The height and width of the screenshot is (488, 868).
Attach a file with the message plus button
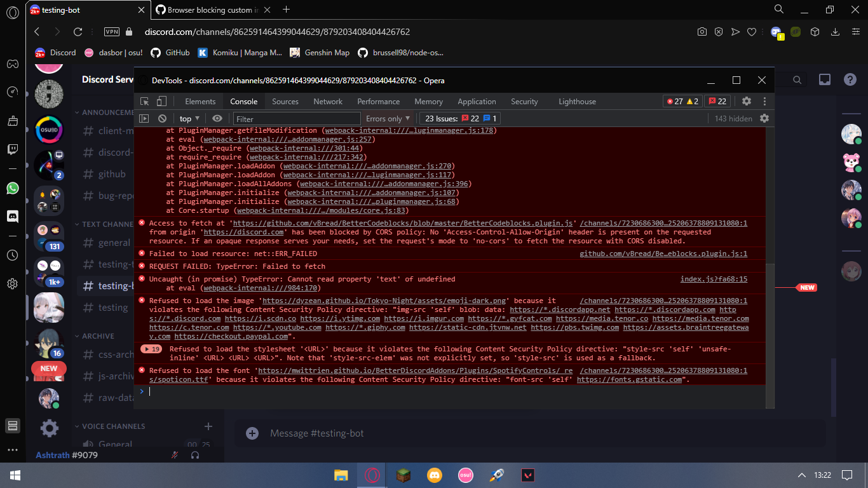click(x=252, y=433)
